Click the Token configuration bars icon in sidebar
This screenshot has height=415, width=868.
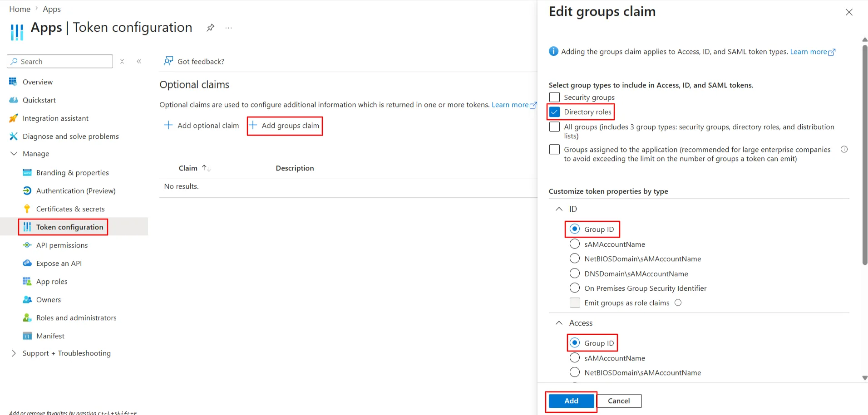(27, 227)
